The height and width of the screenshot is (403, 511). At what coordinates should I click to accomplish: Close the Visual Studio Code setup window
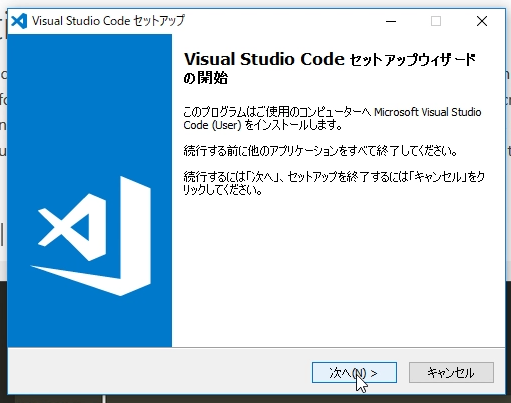[x=482, y=21]
